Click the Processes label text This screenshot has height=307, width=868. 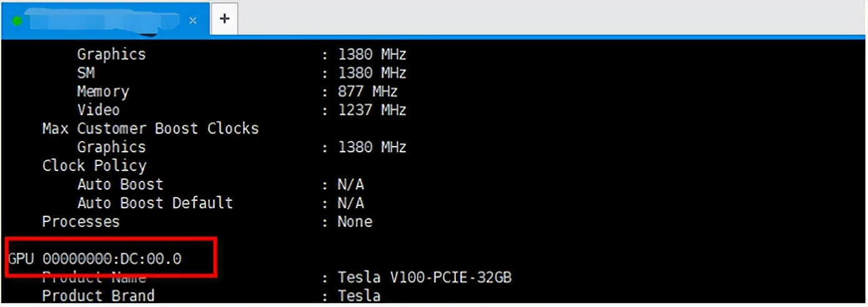(81, 222)
